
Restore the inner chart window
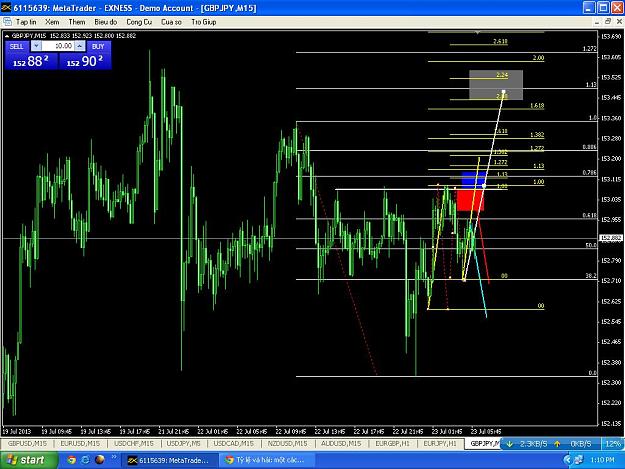point(608,22)
